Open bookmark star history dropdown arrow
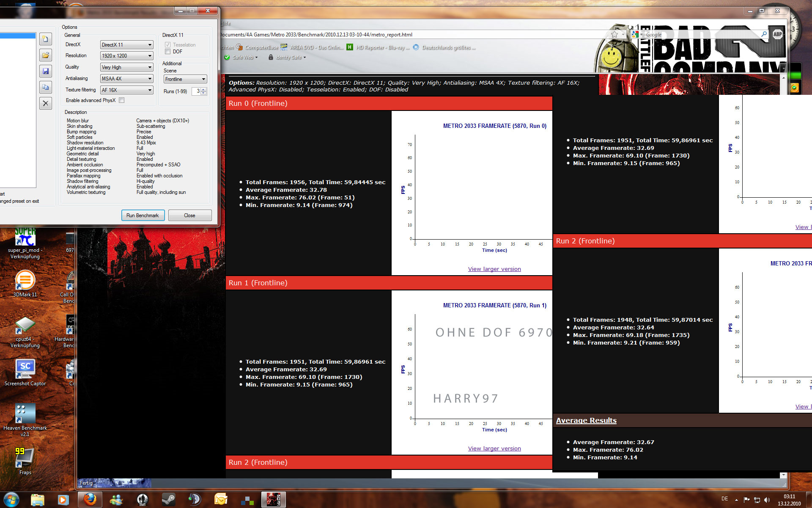The width and height of the screenshot is (812, 508). click(623, 34)
